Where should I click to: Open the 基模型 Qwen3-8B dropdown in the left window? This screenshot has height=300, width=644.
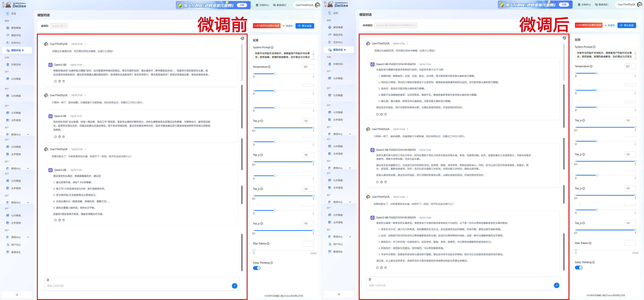click(x=59, y=26)
